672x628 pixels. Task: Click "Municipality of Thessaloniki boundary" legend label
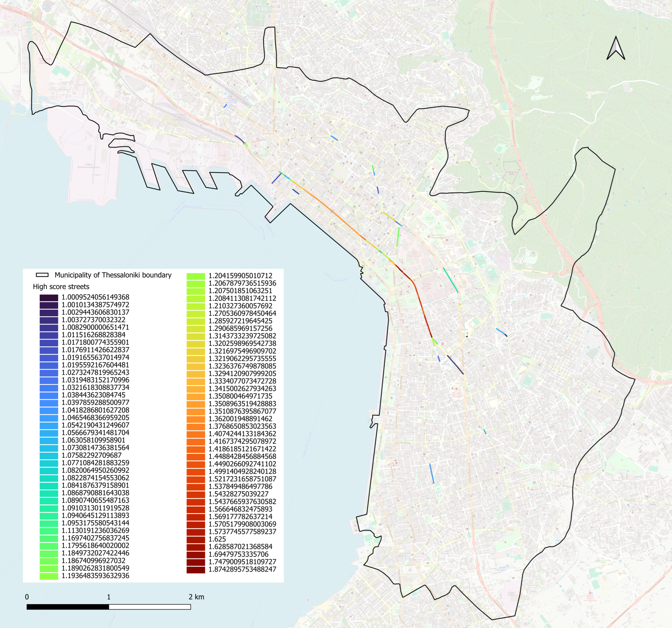point(113,275)
